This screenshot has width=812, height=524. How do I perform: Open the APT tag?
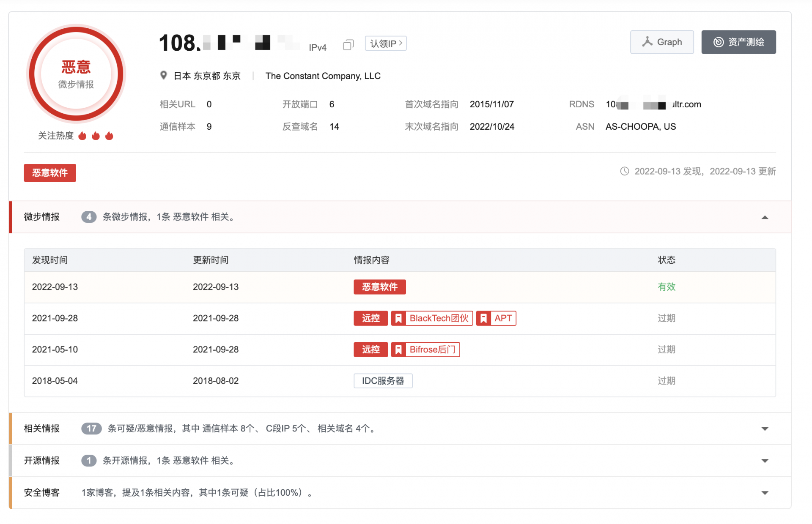pyautogui.click(x=496, y=318)
